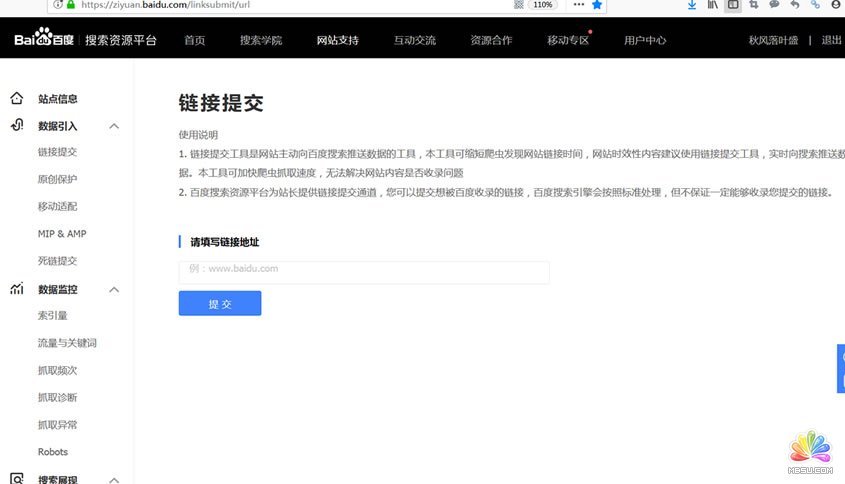Screen dimensions: 845x484
Task: Collapse the 数据引入 section chevron
Action: (x=114, y=126)
